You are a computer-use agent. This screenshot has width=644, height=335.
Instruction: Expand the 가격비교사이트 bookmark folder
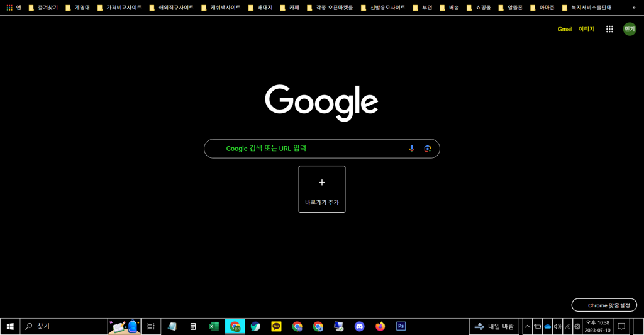coord(119,8)
